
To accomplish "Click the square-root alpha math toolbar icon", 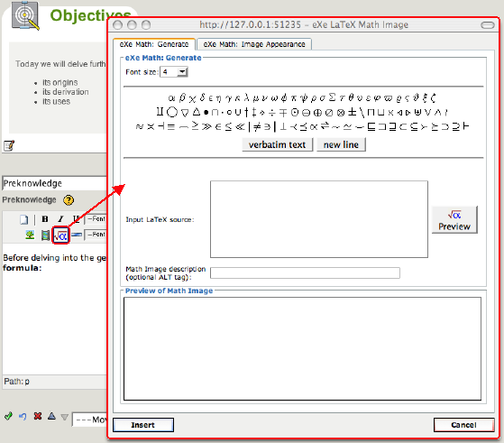I will pos(60,235).
